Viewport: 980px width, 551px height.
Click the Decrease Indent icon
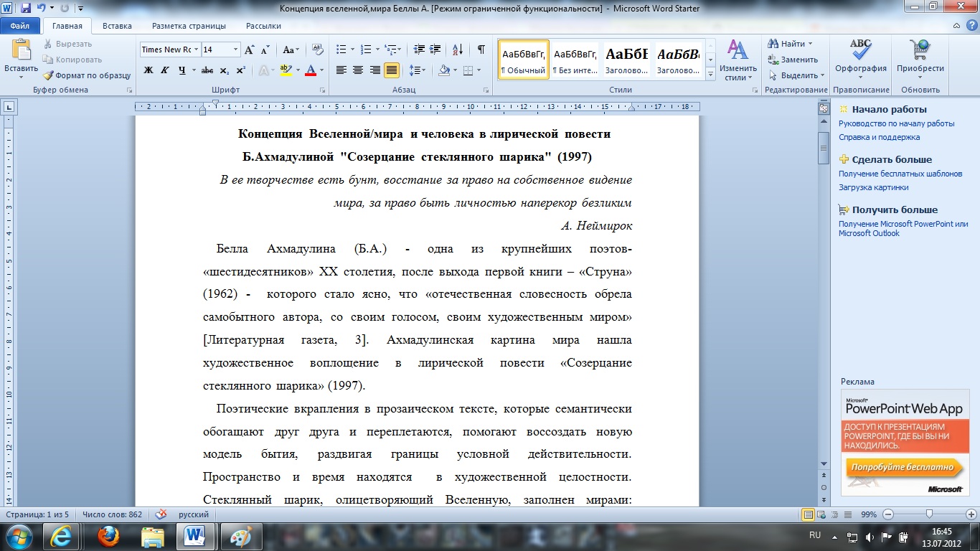click(x=420, y=50)
